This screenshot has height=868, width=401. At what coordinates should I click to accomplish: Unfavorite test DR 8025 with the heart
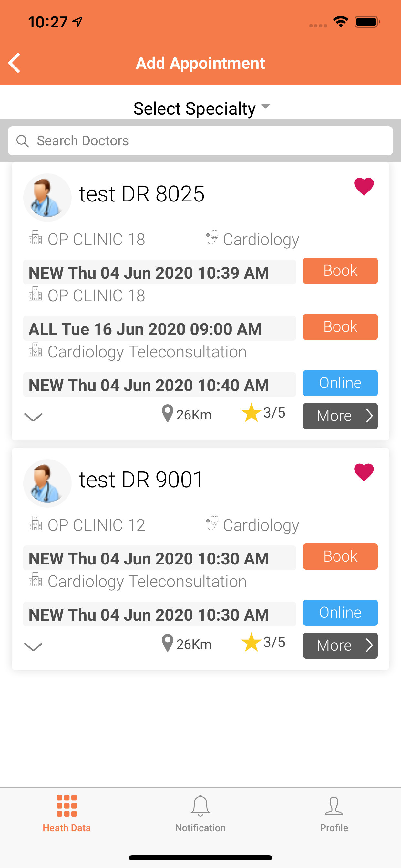[x=364, y=186]
